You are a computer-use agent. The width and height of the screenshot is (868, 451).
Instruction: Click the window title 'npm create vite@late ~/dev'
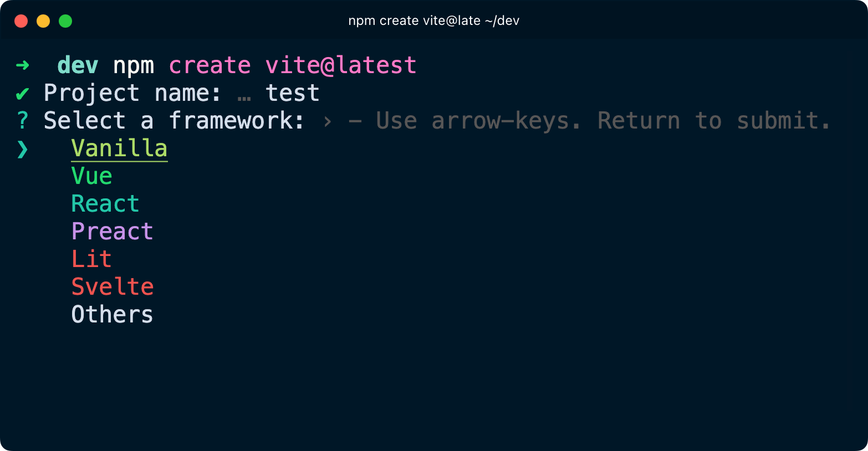click(433, 21)
